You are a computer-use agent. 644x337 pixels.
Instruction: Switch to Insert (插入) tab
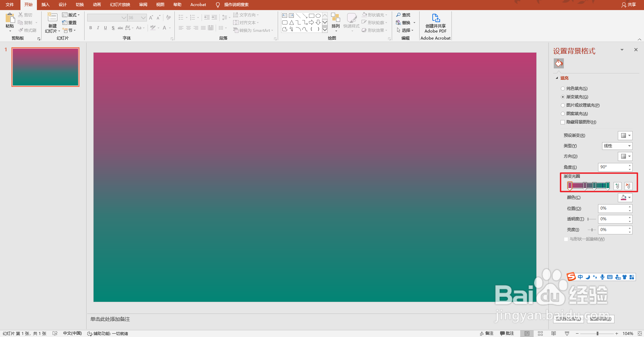(45, 5)
